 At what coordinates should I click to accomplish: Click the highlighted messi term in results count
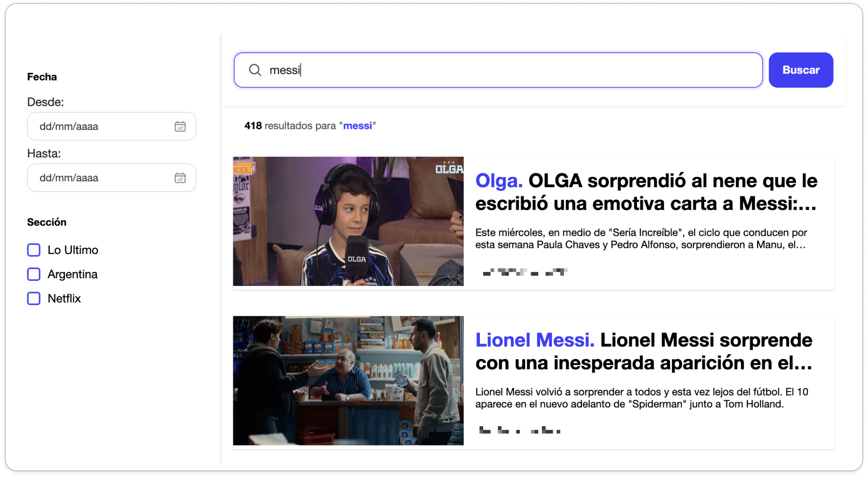[x=358, y=126]
